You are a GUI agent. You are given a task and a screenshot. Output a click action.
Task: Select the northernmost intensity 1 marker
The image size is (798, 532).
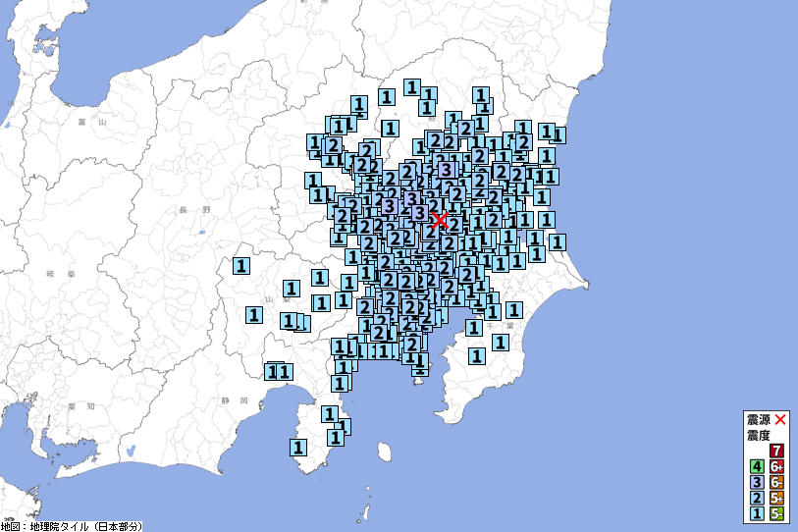pyautogui.click(x=412, y=86)
